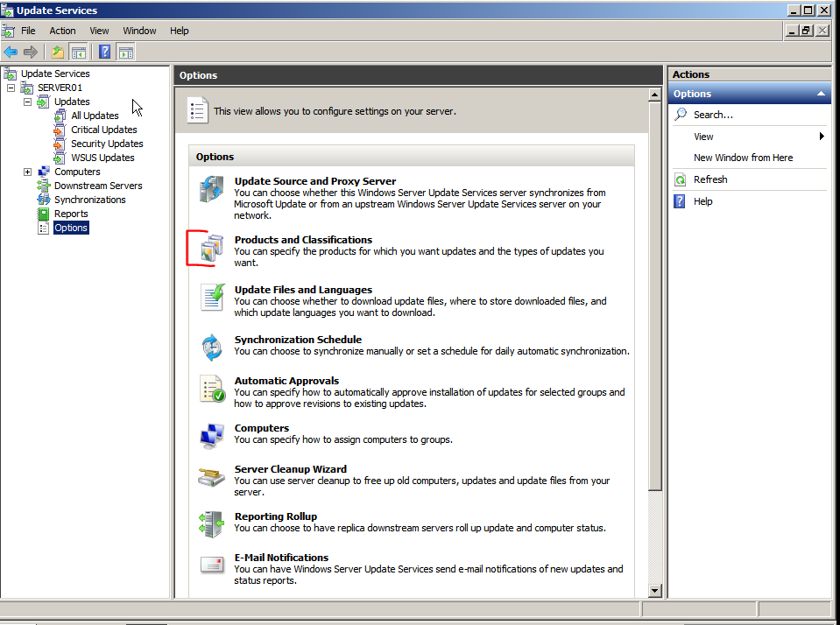The height and width of the screenshot is (625, 840).
Task: Launch the Server Cleanup Wizard link
Action: coord(290,469)
